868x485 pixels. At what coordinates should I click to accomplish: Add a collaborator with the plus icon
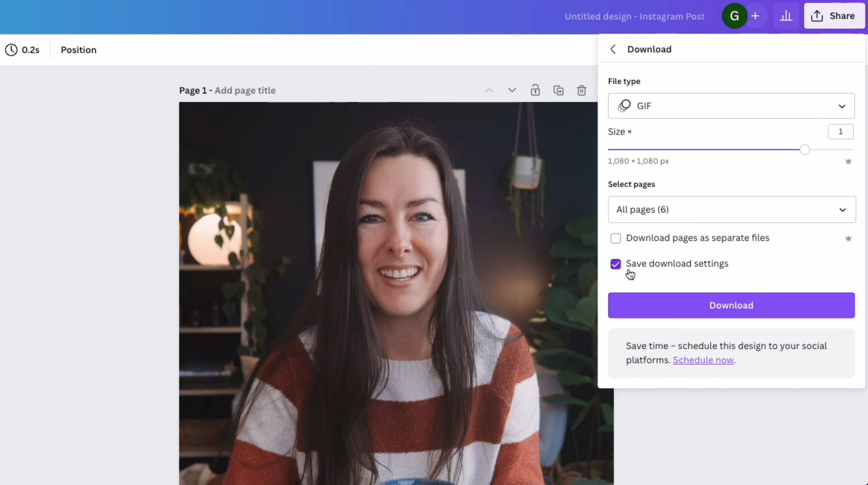click(755, 16)
